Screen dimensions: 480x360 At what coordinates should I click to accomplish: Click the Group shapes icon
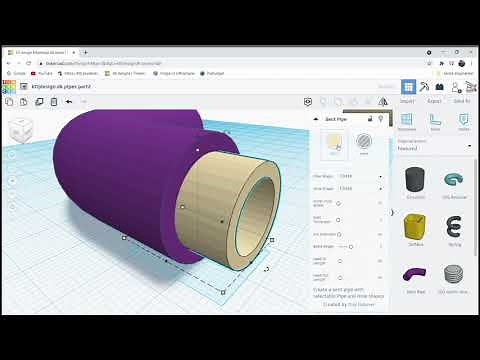338,102
